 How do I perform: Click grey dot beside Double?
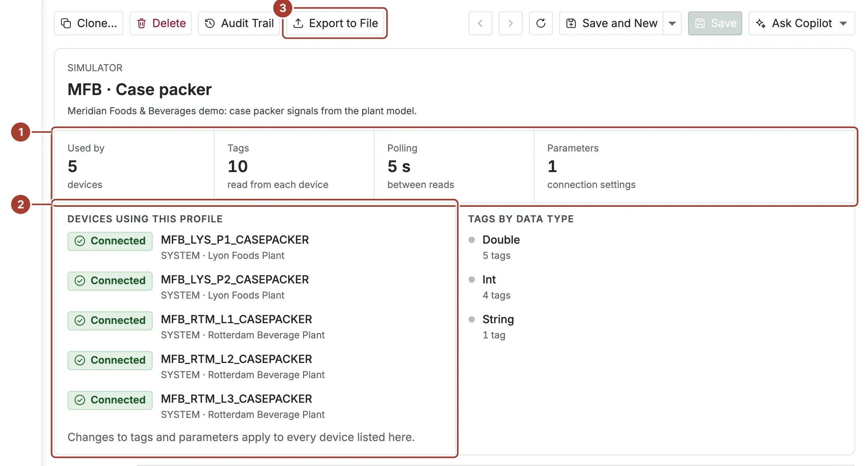coord(472,240)
